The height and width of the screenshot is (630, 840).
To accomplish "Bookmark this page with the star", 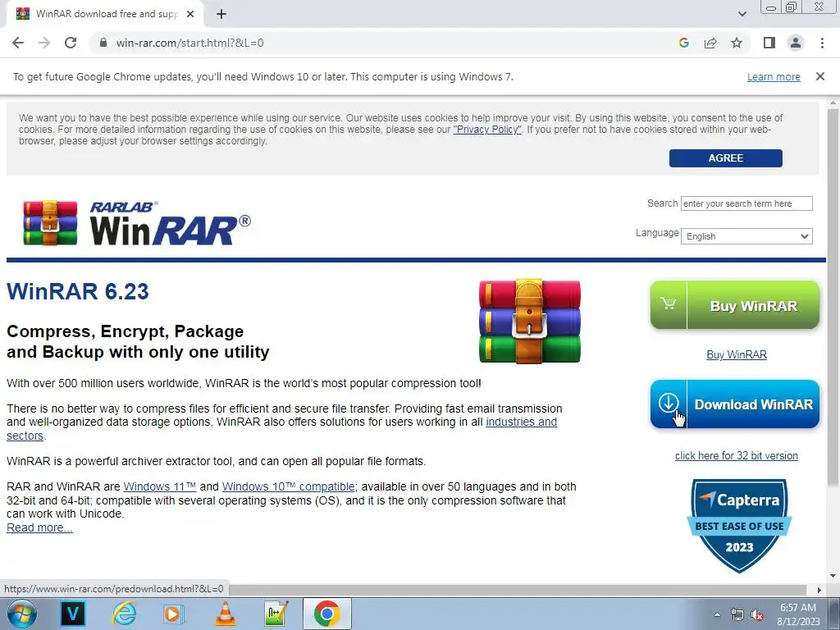I will 737,43.
